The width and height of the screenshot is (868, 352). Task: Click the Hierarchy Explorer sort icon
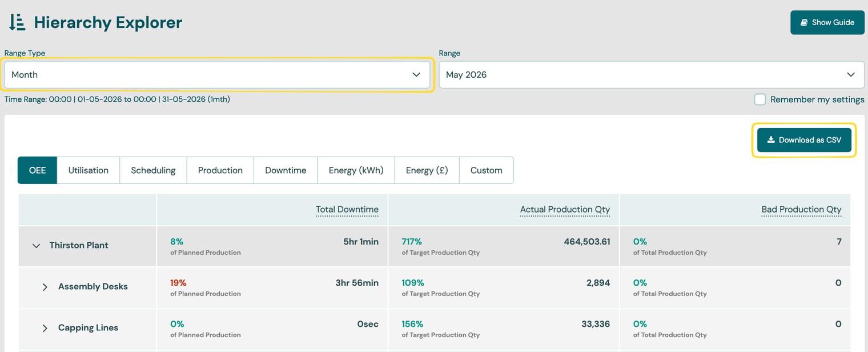click(17, 22)
